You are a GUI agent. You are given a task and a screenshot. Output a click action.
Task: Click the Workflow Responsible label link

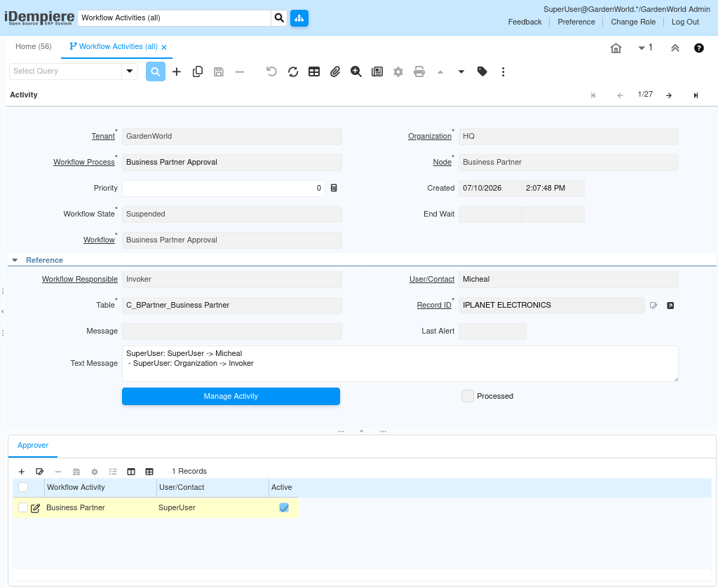(x=80, y=280)
